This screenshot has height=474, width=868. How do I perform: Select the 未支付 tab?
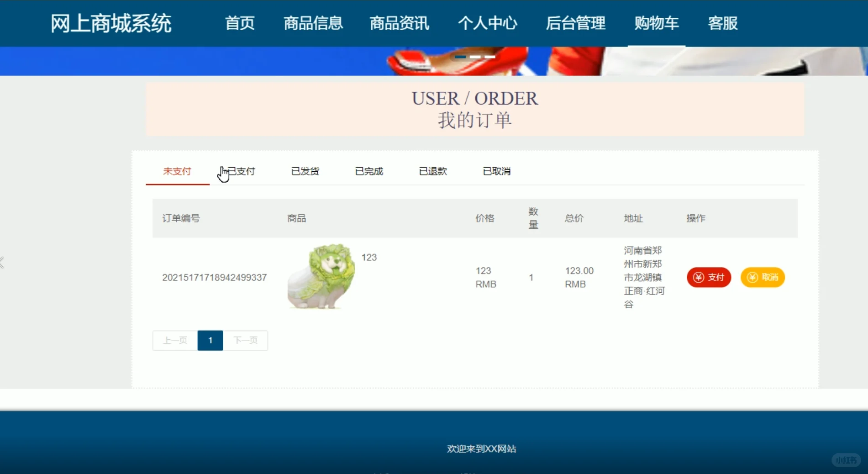(177, 171)
